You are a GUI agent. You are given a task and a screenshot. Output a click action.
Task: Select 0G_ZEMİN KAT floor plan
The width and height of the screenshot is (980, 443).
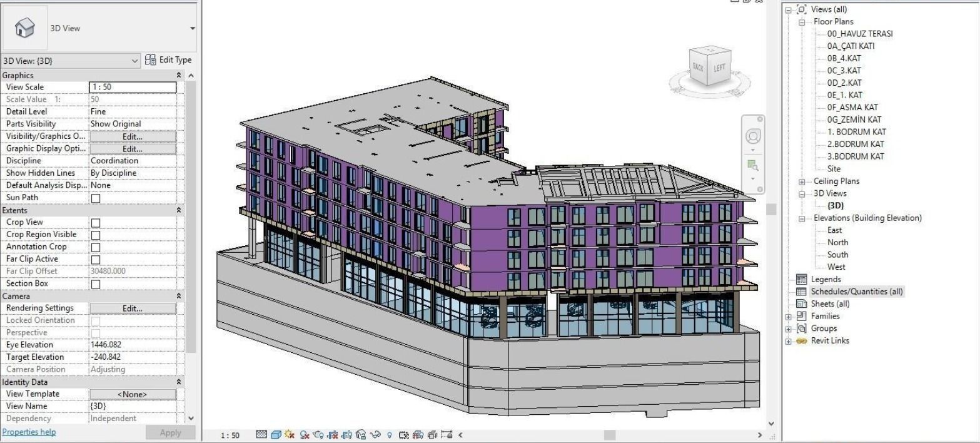click(854, 120)
